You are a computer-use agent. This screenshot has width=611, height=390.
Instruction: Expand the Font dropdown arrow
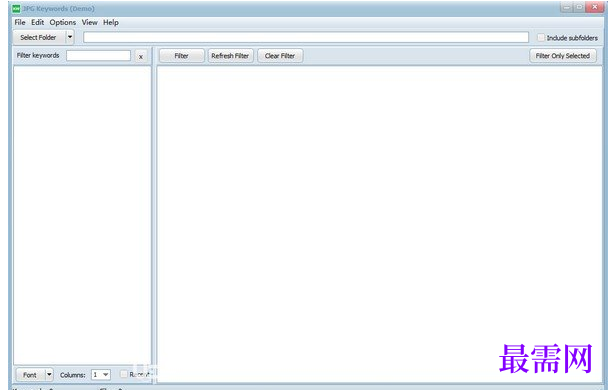(x=49, y=375)
